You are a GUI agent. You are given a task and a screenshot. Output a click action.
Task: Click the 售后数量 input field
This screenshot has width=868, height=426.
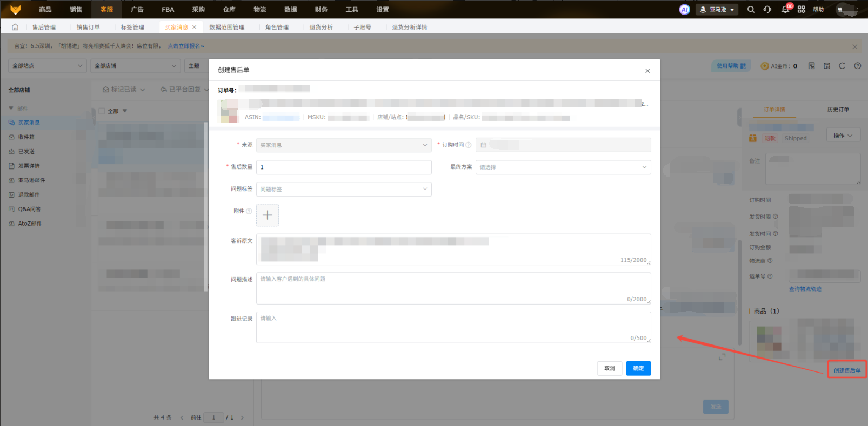point(344,167)
